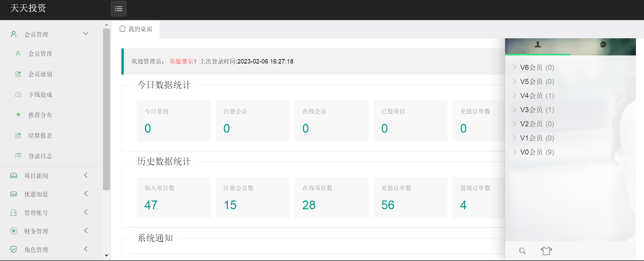Image resolution: width=644 pixels, height=261 pixels.
Task: Click the 会员级别 grid icon
Action: (x=18, y=74)
